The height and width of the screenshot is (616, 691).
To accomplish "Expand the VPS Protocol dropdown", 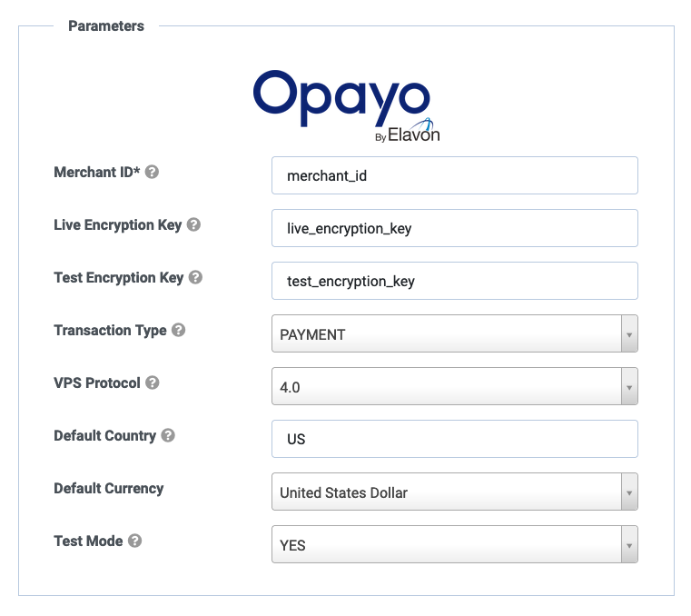I will [454, 386].
